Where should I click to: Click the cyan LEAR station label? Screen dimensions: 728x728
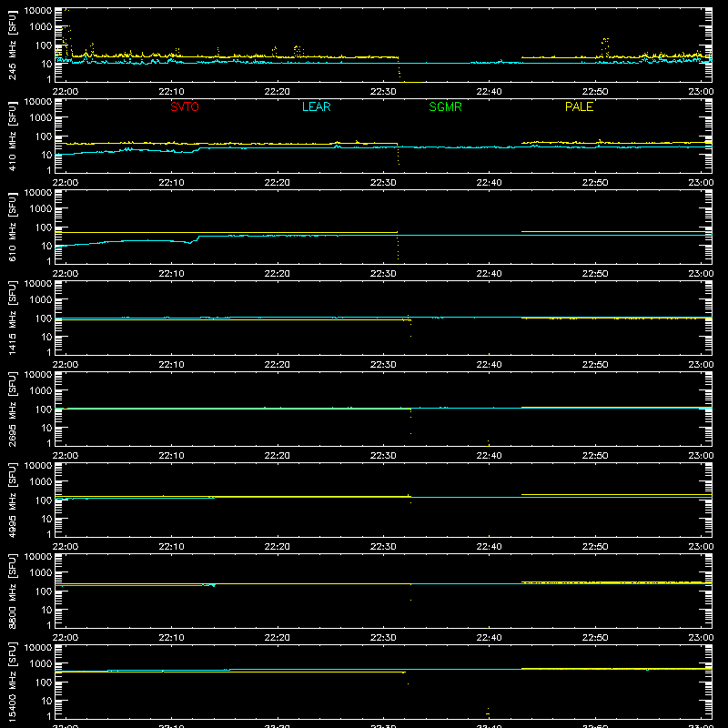316,106
